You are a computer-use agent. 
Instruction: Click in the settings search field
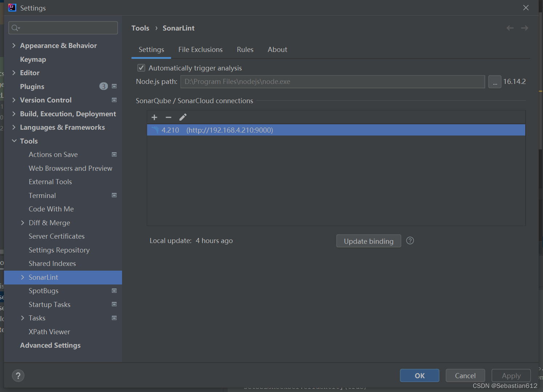point(63,28)
